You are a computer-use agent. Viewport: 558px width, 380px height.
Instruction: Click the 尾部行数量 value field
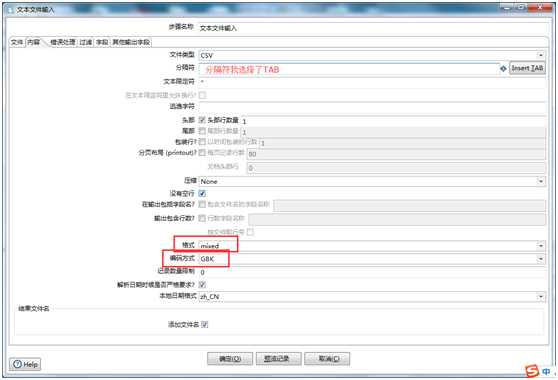(x=393, y=132)
